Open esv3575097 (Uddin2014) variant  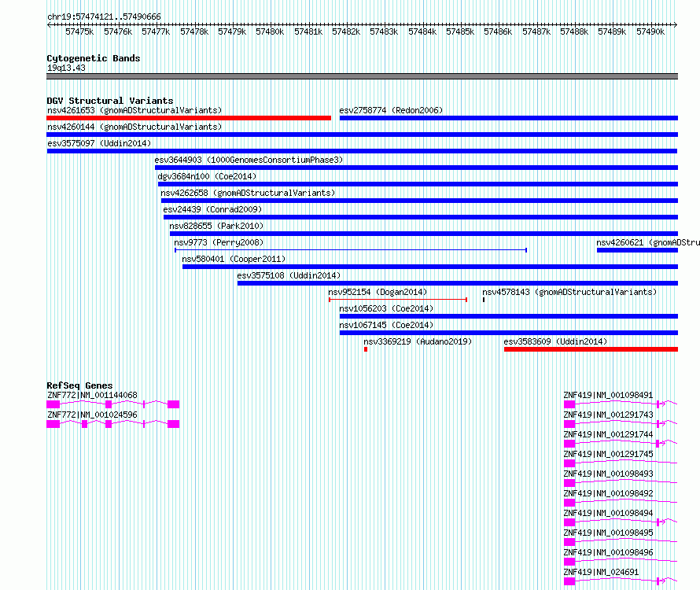coord(99,143)
